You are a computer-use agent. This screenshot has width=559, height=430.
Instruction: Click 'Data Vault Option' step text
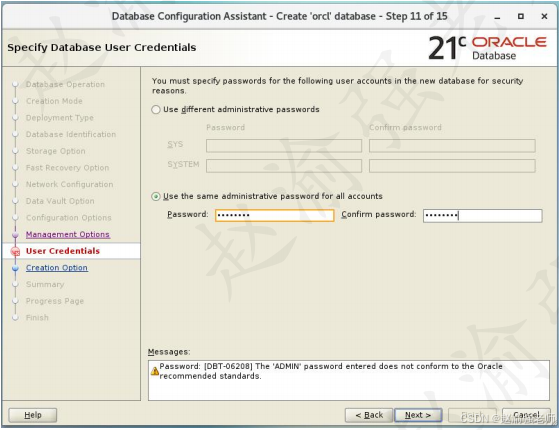(x=60, y=201)
